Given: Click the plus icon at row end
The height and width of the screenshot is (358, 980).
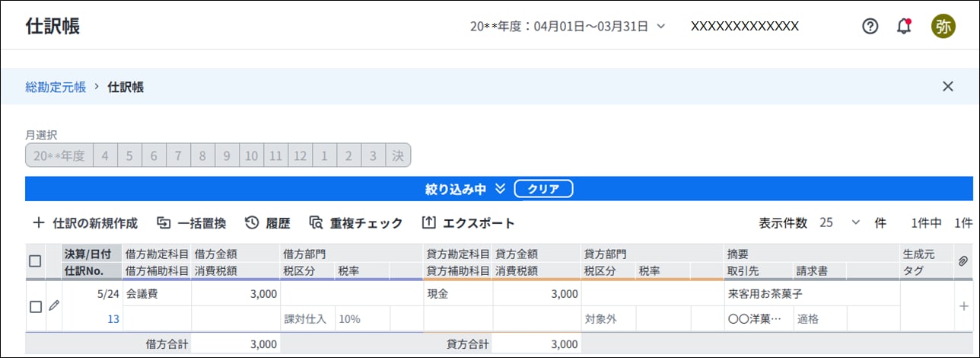Looking at the screenshot, I should click(x=963, y=306).
